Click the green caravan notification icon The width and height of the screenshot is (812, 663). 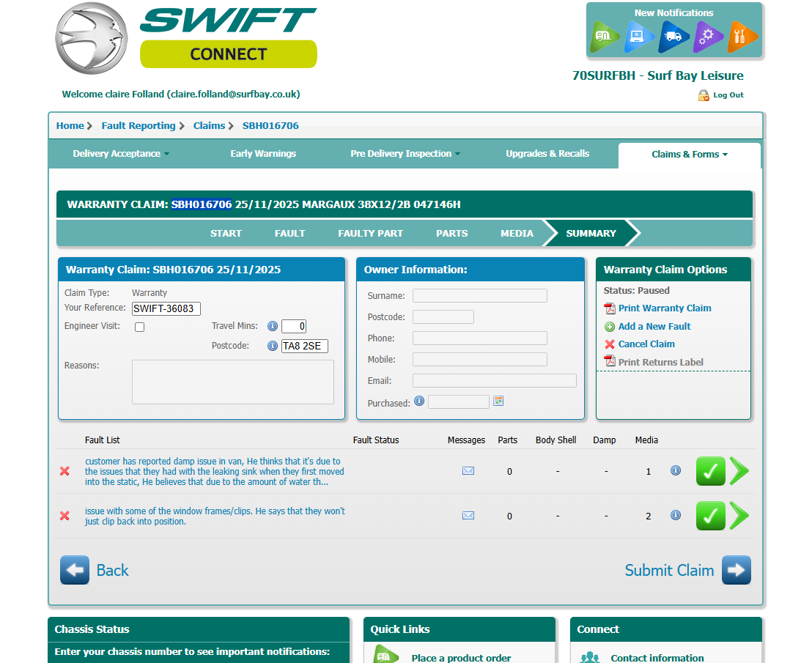605,36
